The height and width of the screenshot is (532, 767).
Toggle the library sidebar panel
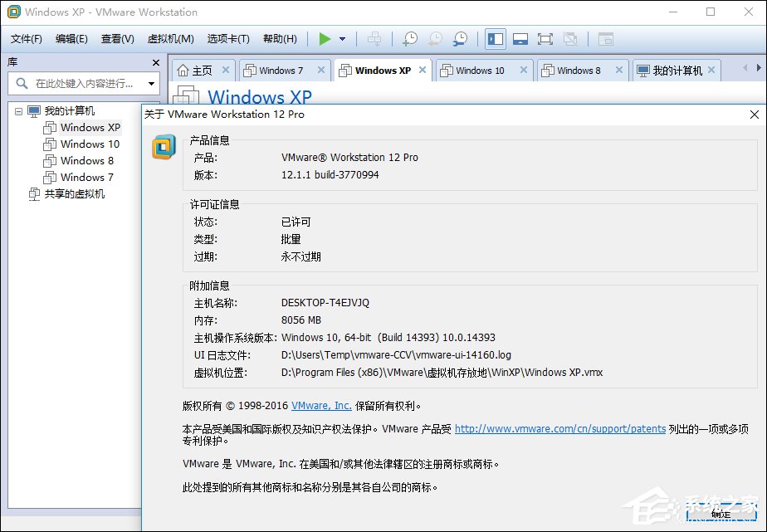pos(496,38)
